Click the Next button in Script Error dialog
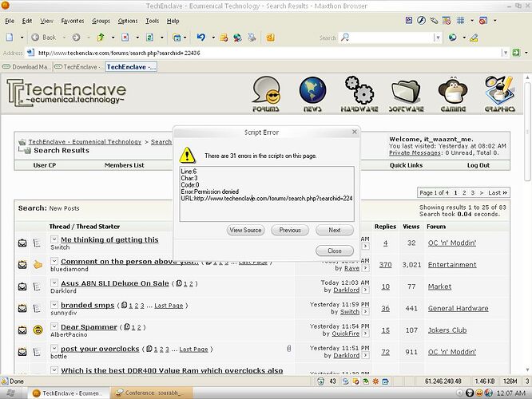Viewport: 532px width, 399px height. coord(334,230)
